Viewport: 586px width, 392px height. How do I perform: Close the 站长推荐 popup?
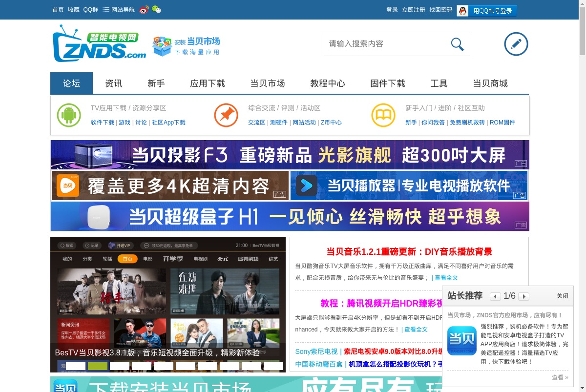[x=563, y=296]
